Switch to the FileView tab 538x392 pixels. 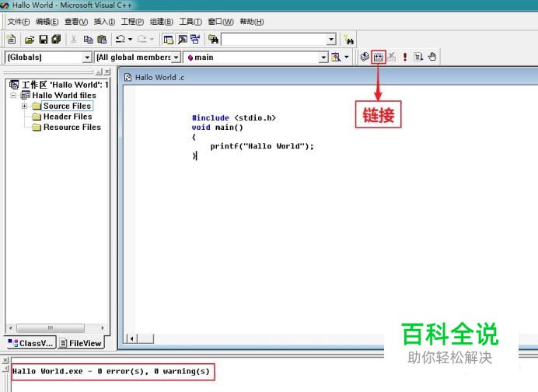[x=81, y=343]
